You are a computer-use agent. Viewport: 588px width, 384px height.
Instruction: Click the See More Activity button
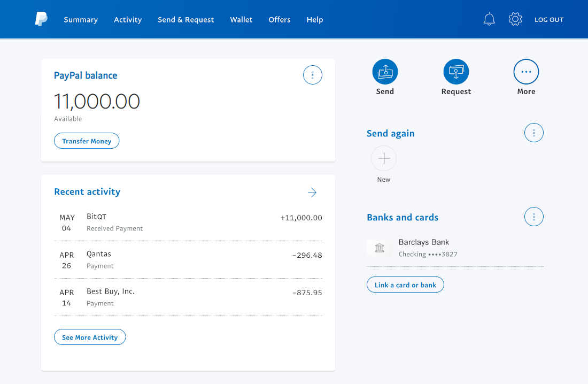[90, 337]
